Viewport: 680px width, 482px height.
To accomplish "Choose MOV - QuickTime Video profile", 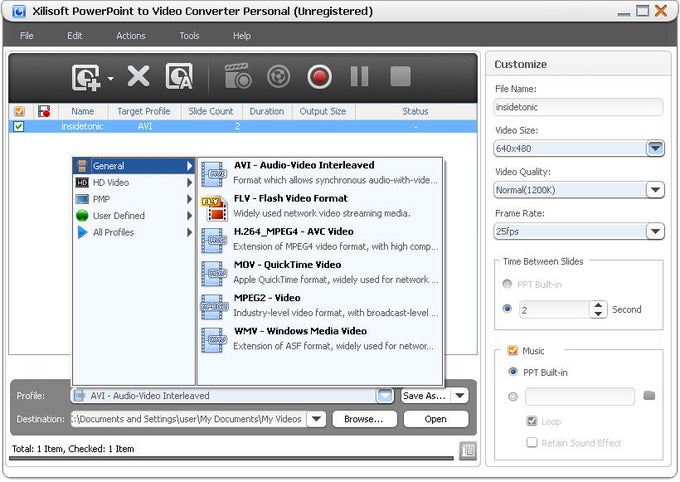I will (320, 272).
